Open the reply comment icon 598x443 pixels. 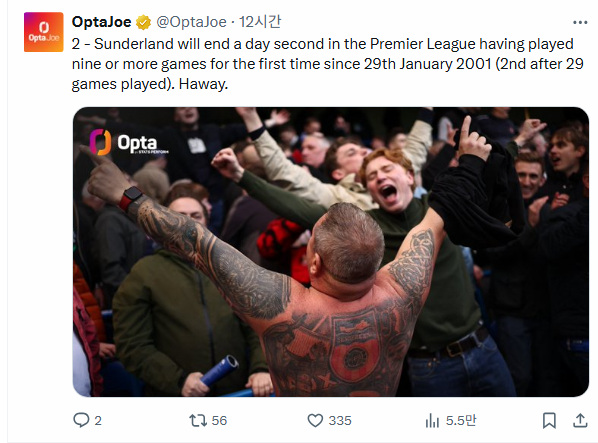[x=81, y=420]
